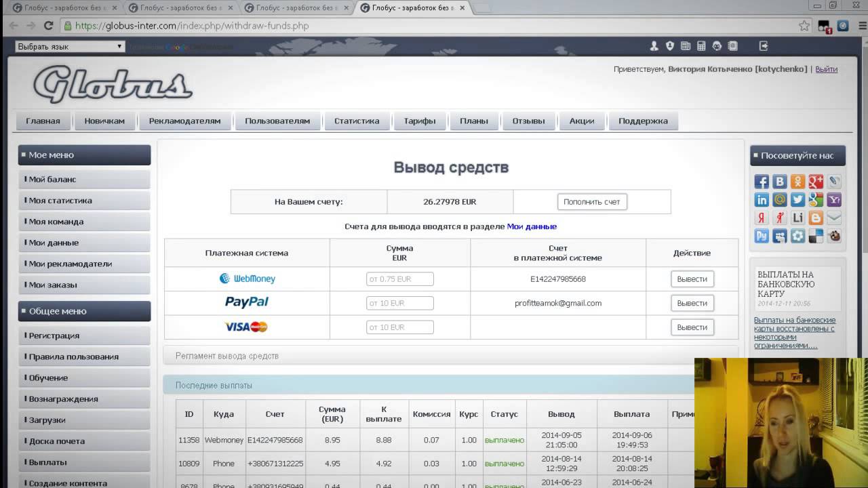The width and height of the screenshot is (868, 488).
Task: Click the support headset face icon
Action: 717,46
